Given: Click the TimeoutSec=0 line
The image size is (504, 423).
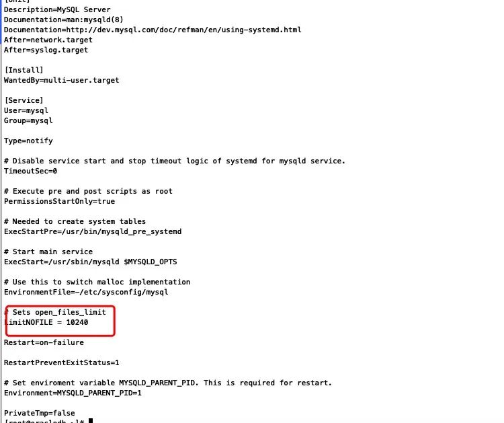Looking at the screenshot, I should pyautogui.click(x=30, y=171).
